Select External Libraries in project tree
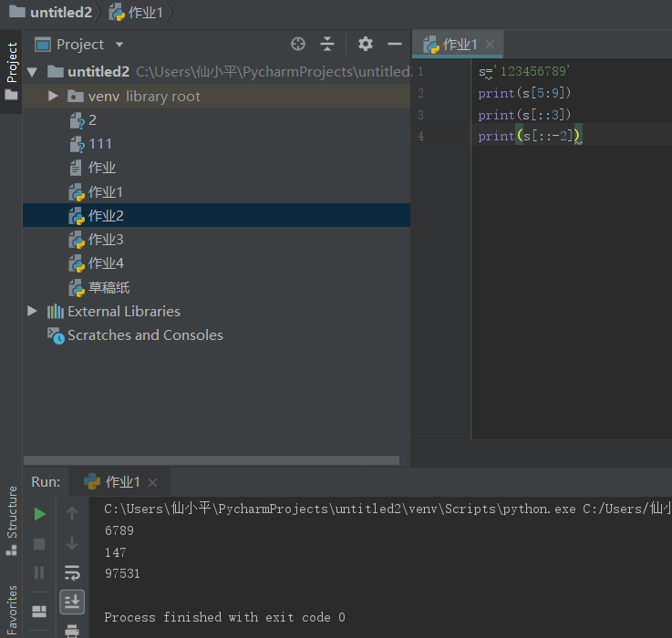672x638 pixels. click(x=216, y=311)
